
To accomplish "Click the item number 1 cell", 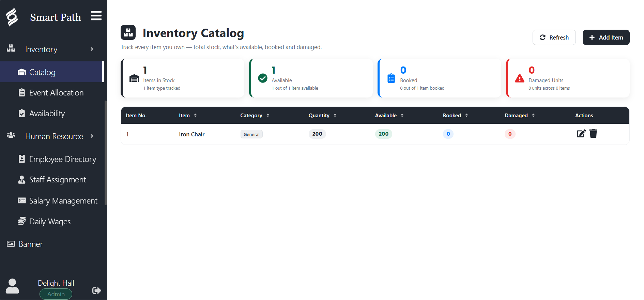I will tap(127, 134).
